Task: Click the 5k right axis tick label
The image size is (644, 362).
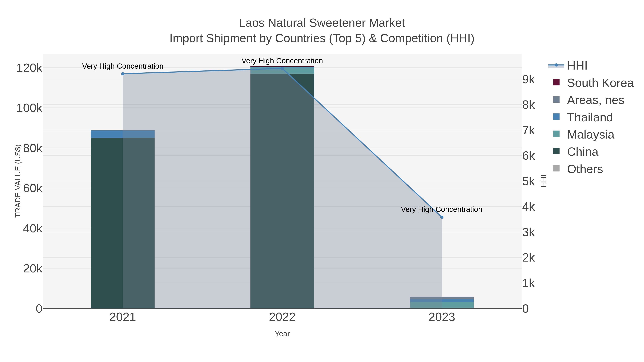Action: click(x=528, y=181)
